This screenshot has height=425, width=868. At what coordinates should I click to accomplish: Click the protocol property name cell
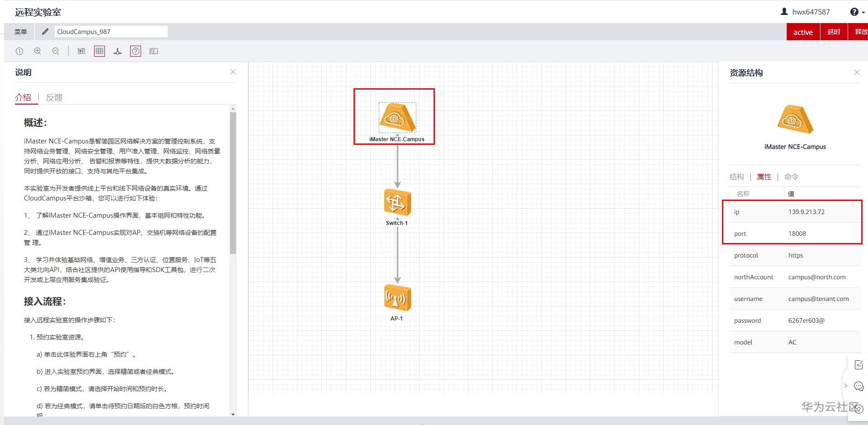746,255
